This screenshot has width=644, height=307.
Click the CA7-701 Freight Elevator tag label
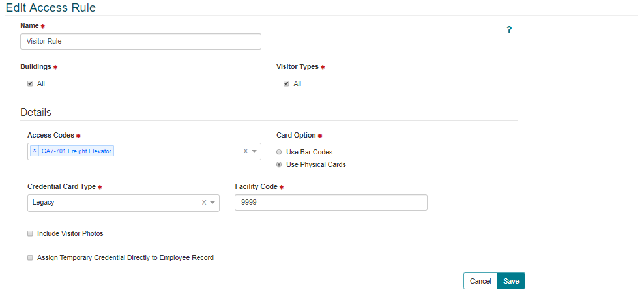point(76,151)
